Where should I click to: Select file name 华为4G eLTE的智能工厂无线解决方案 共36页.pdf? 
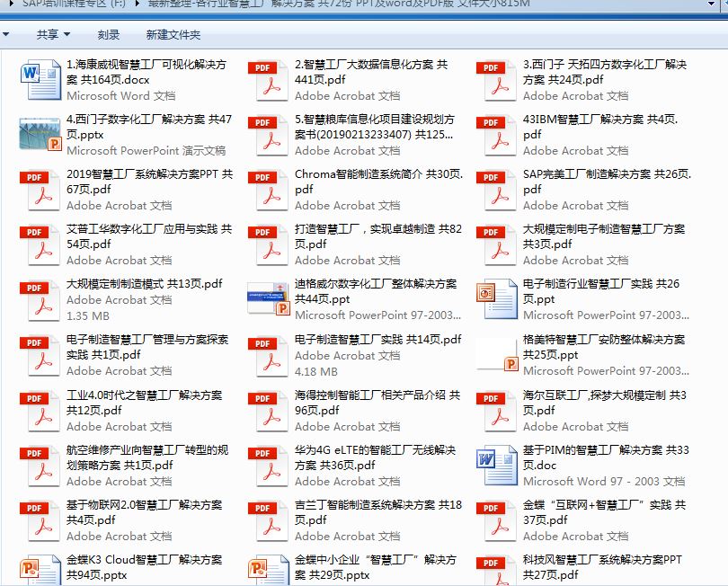[375, 457]
